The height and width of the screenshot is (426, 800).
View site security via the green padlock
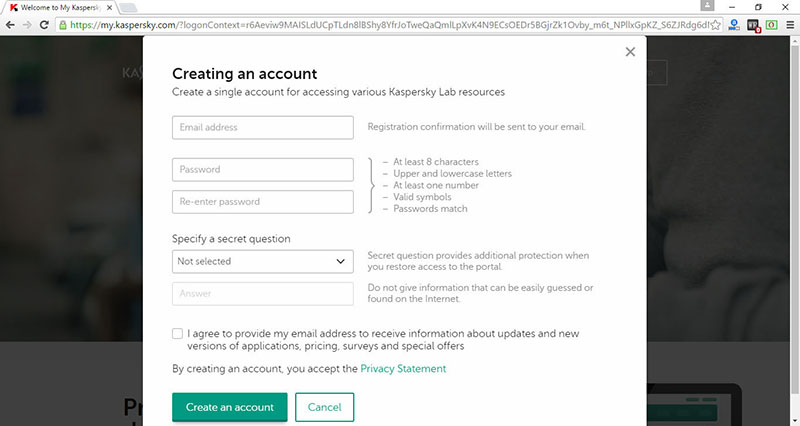tap(63, 24)
